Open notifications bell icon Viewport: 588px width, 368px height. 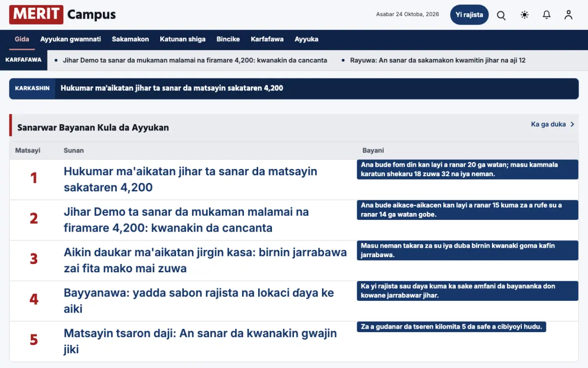tap(547, 15)
